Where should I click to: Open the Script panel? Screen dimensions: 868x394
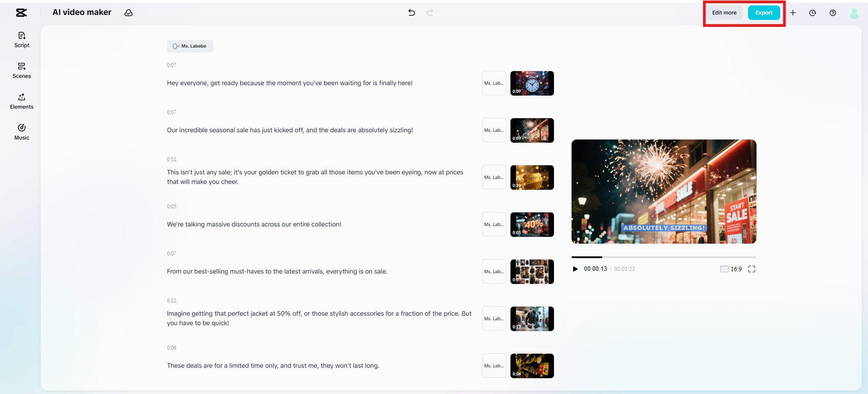click(22, 40)
